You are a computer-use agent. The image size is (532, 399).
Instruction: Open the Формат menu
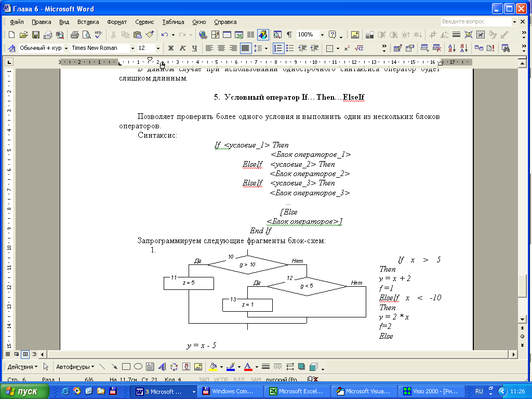coord(117,22)
